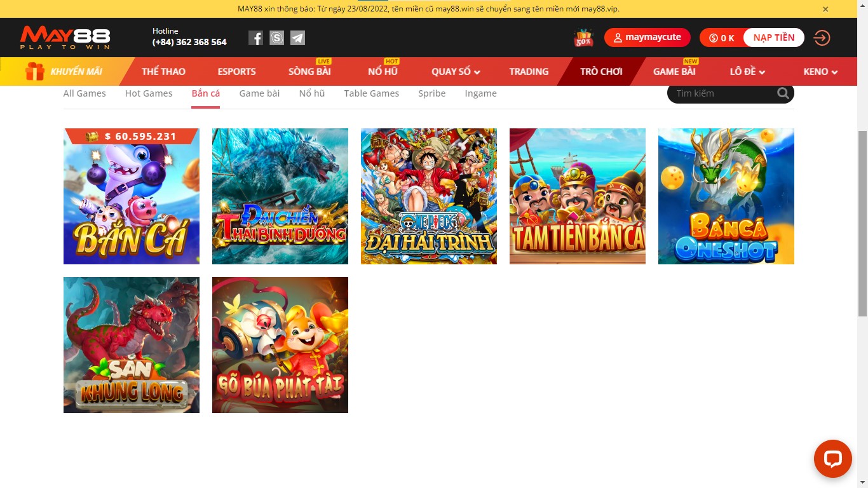Open the THỂ THAO menu item

163,72
